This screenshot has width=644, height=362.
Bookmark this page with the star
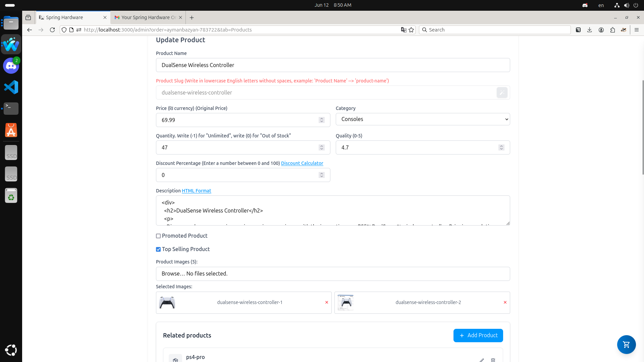coord(411,30)
